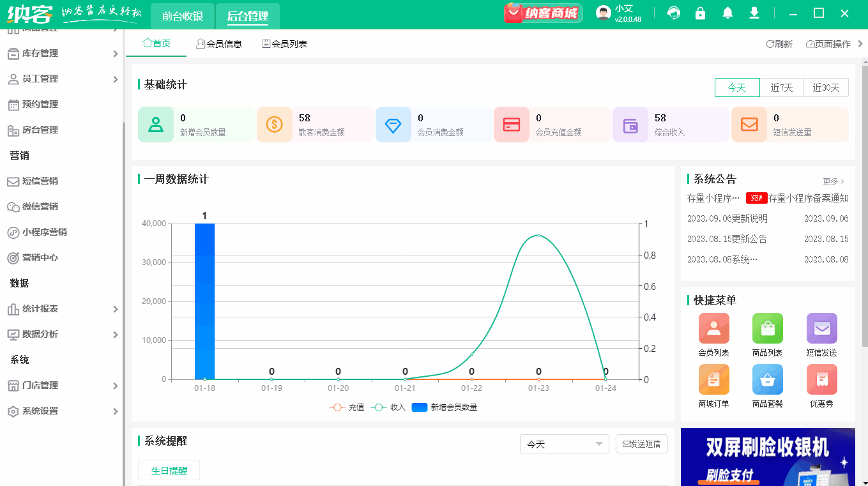Open the 短信发送 envelope icon
Image resolution: width=868 pixels, height=486 pixels.
click(x=821, y=328)
